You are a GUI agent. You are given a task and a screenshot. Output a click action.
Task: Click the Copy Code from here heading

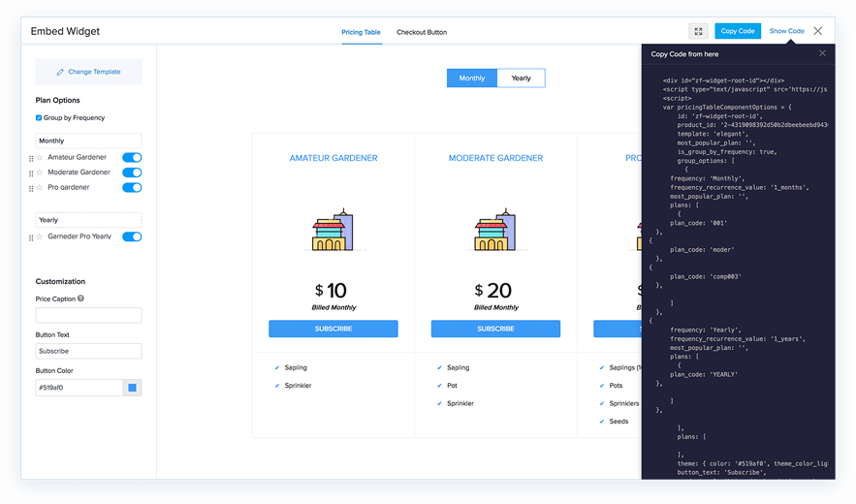(x=684, y=54)
